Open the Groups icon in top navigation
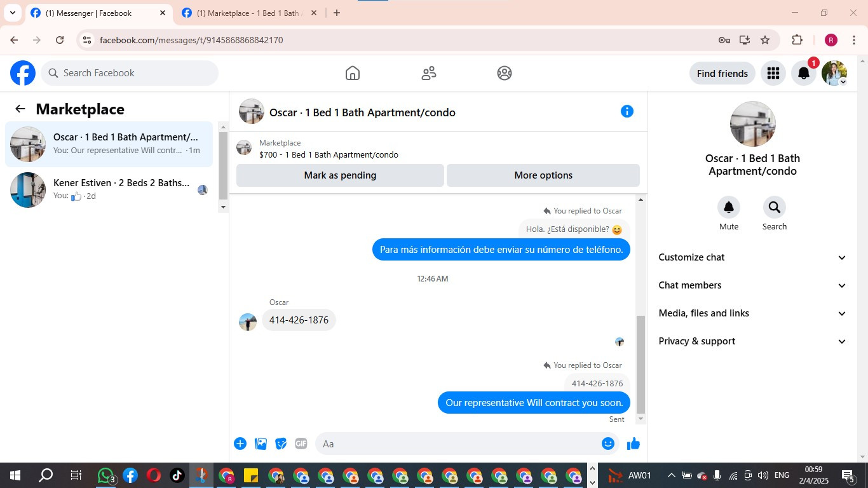868x488 pixels. pyautogui.click(x=505, y=73)
